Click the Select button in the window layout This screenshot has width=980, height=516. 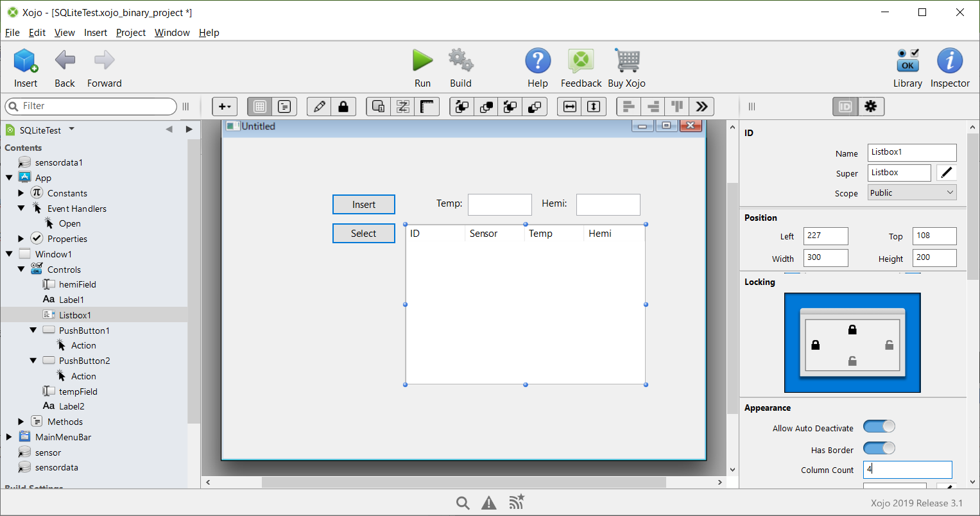(364, 233)
